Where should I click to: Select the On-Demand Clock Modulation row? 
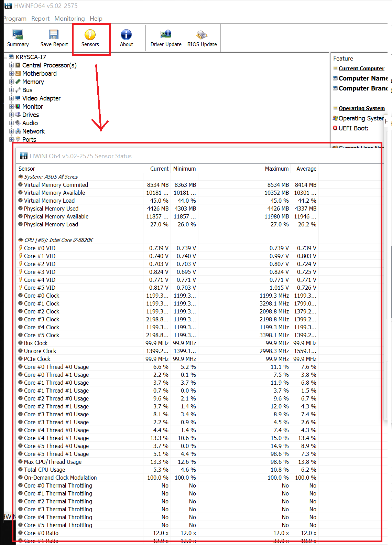click(x=167, y=478)
